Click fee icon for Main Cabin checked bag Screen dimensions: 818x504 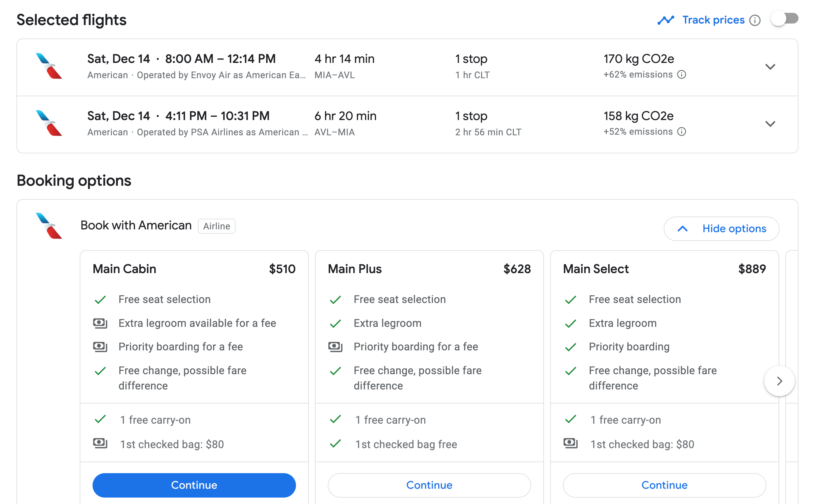(x=100, y=443)
